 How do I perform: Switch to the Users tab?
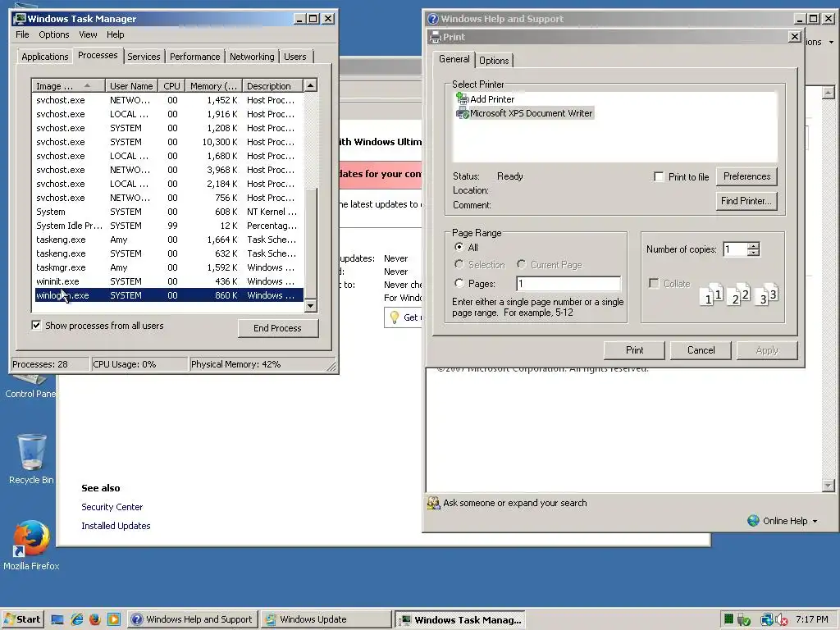tap(295, 57)
